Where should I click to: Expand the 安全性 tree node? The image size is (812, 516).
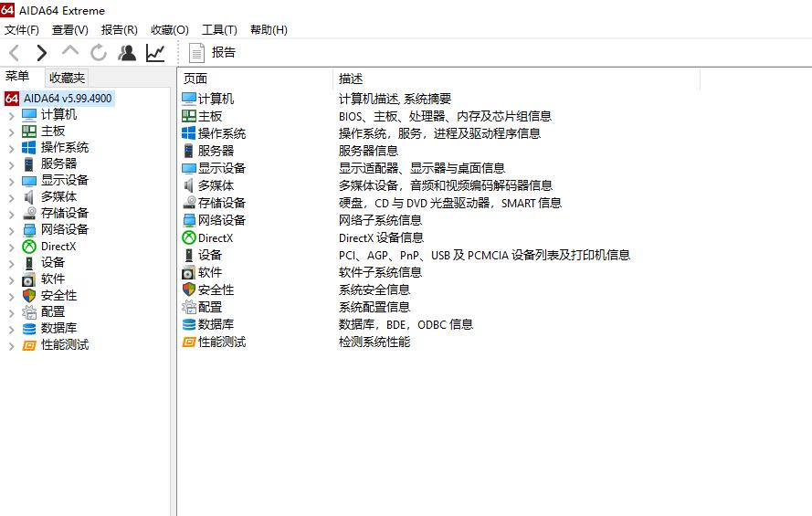point(11,297)
